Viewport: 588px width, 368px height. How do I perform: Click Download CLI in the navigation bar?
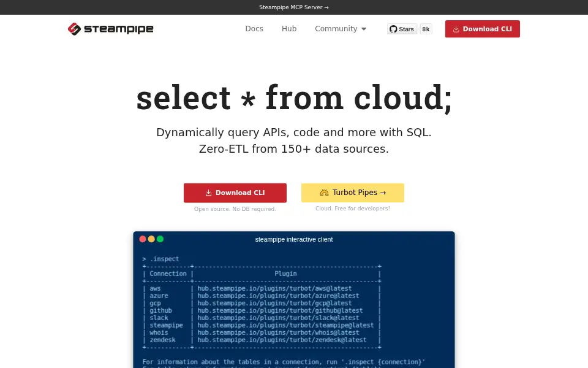pyautogui.click(x=483, y=29)
